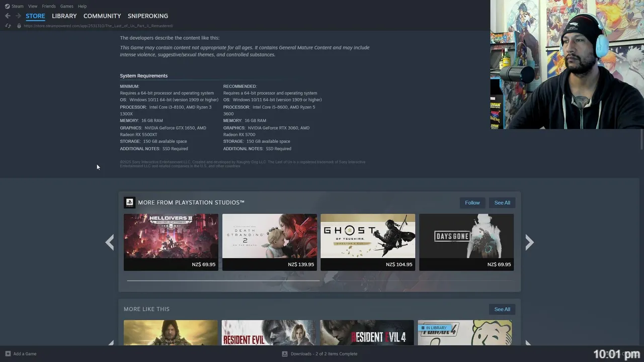
Task: Open Days Gone game card
Action: tap(466, 242)
